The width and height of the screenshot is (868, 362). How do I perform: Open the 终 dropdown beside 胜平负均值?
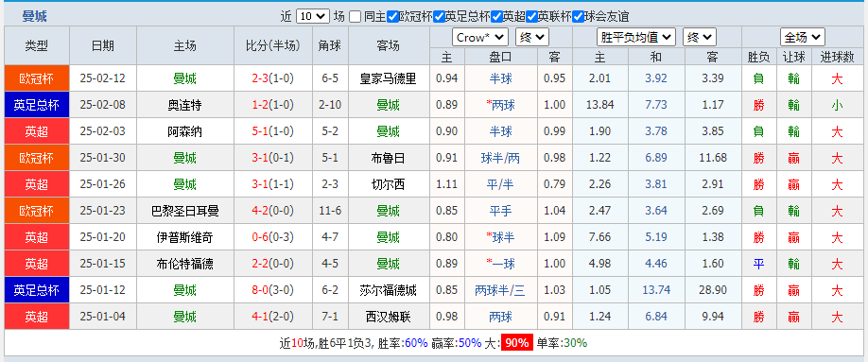[700, 37]
